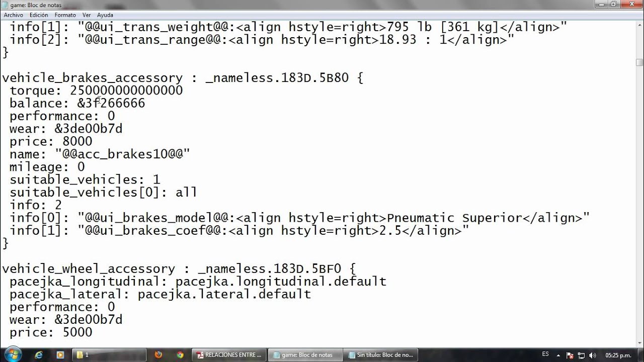
Task: Click the text 'price: 8000'
Action: [x=51, y=141]
